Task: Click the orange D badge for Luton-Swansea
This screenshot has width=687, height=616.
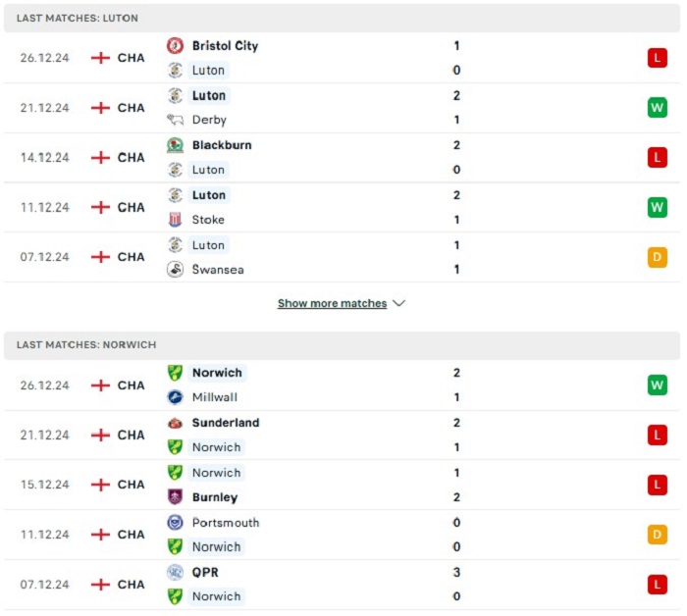Action: 658,257
